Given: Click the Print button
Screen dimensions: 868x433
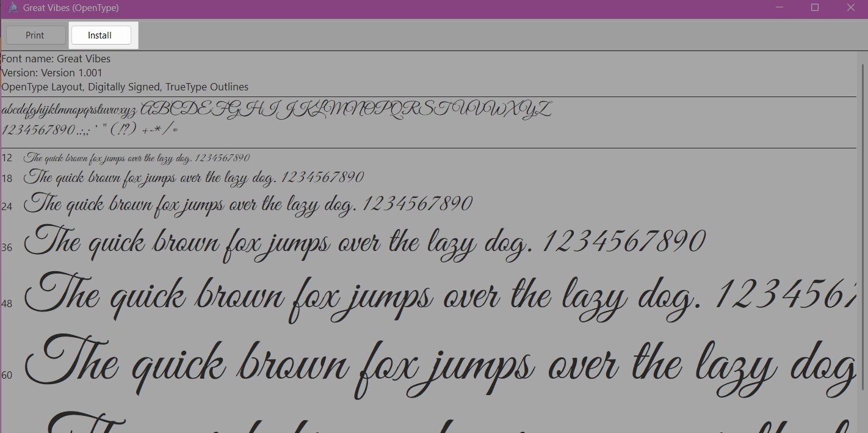Looking at the screenshot, I should 35,35.
